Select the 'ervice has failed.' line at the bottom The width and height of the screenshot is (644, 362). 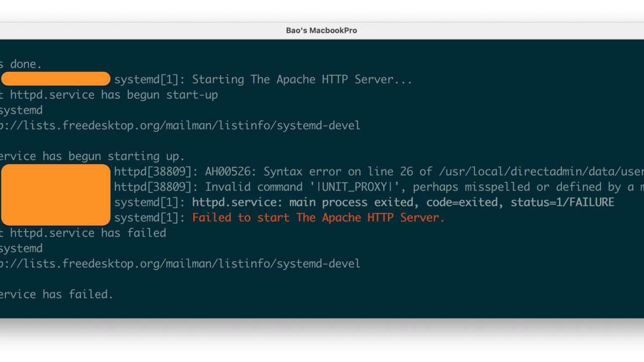[x=56, y=294]
